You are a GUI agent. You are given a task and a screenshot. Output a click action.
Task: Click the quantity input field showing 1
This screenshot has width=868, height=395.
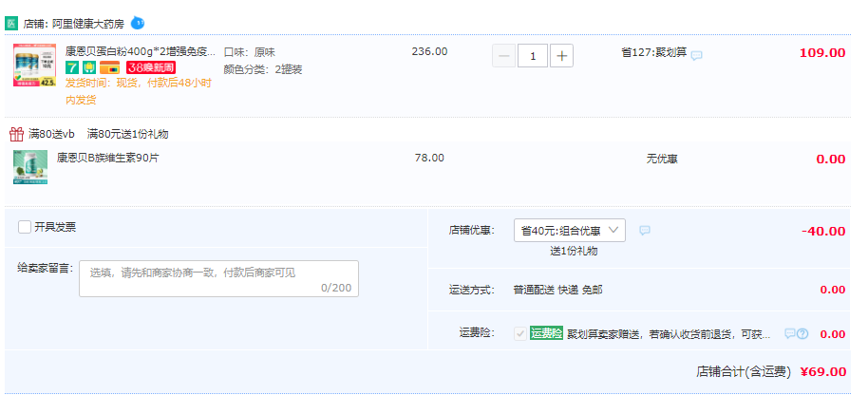point(533,56)
